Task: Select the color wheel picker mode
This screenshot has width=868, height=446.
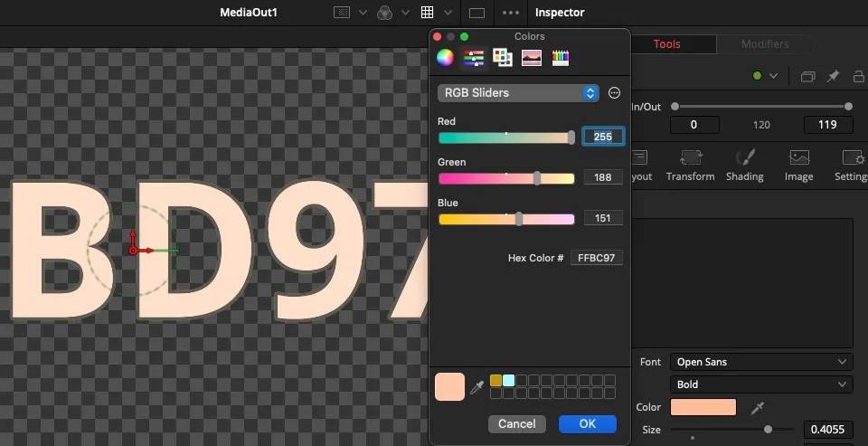Action: coord(445,59)
